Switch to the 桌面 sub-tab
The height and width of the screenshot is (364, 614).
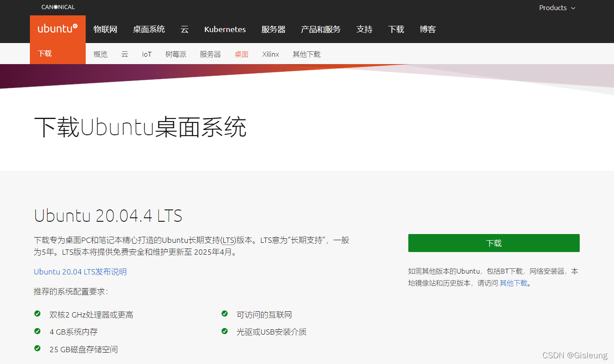[x=242, y=54]
